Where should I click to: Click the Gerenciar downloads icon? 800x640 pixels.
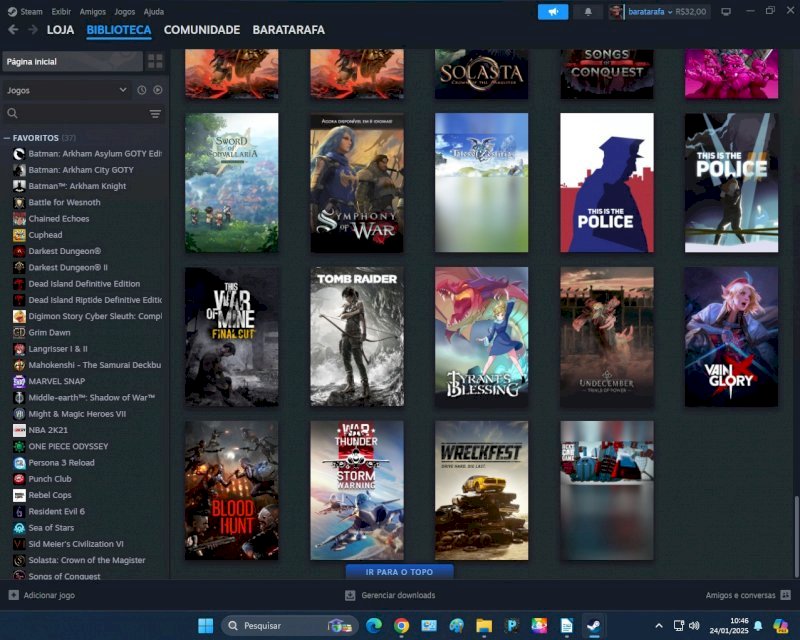(x=350, y=595)
